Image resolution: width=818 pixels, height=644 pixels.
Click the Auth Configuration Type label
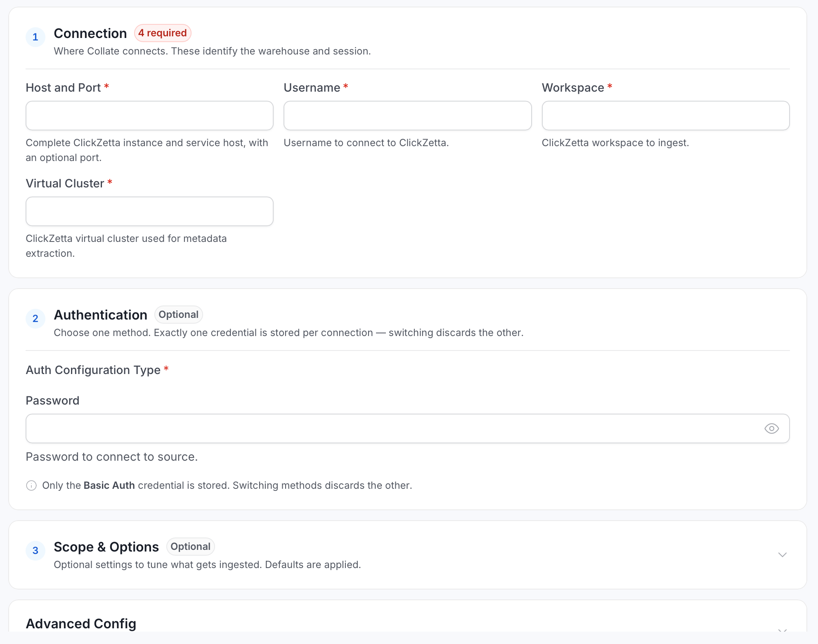(93, 370)
